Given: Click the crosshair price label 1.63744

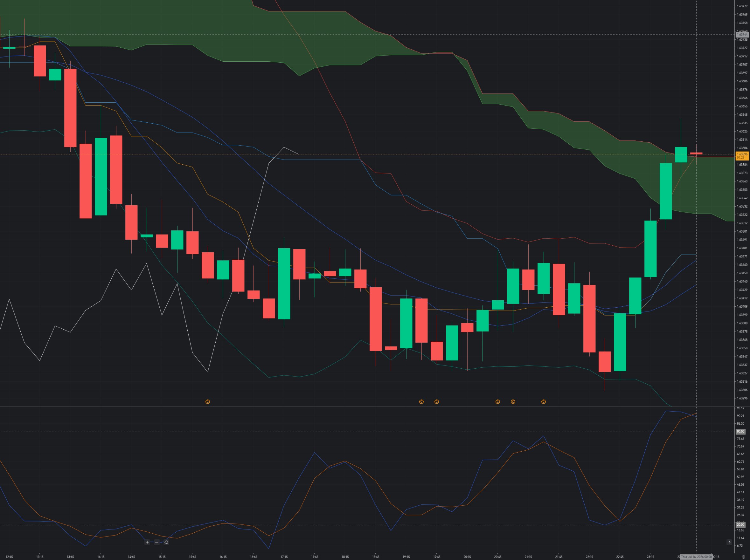Looking at the screenshot, I should (x=742, y=35).
